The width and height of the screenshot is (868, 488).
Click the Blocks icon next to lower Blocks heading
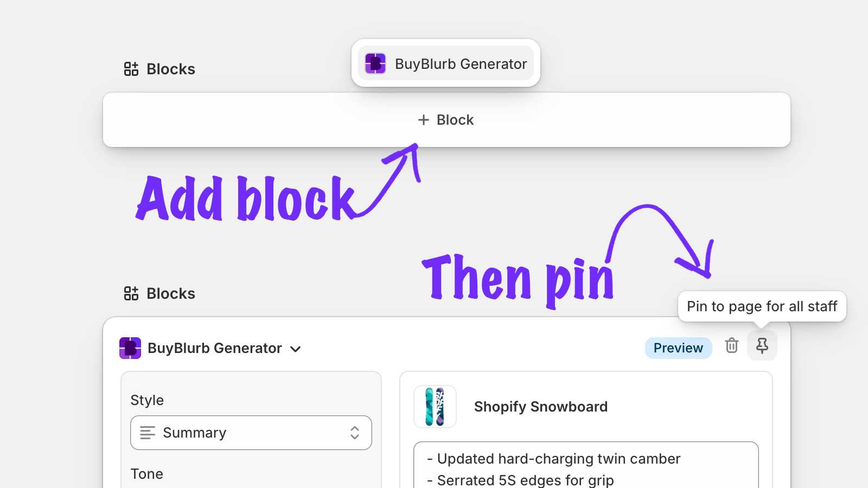[130, 293]
